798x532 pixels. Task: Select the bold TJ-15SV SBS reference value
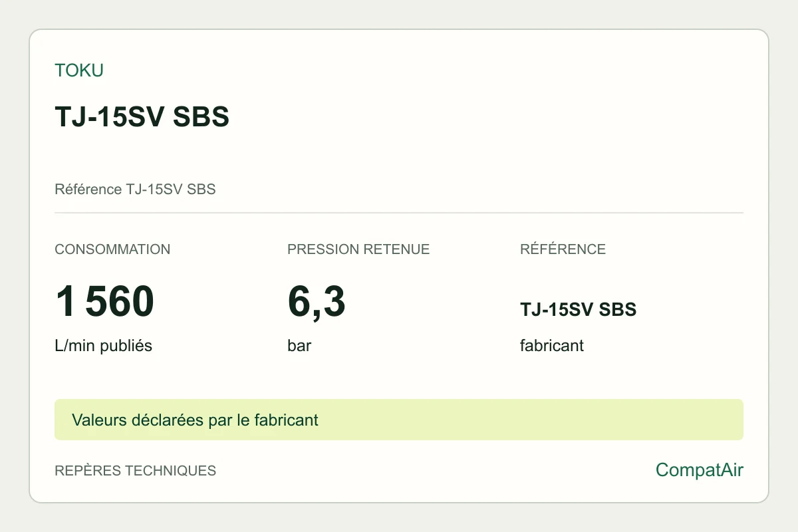pos(578,310)
